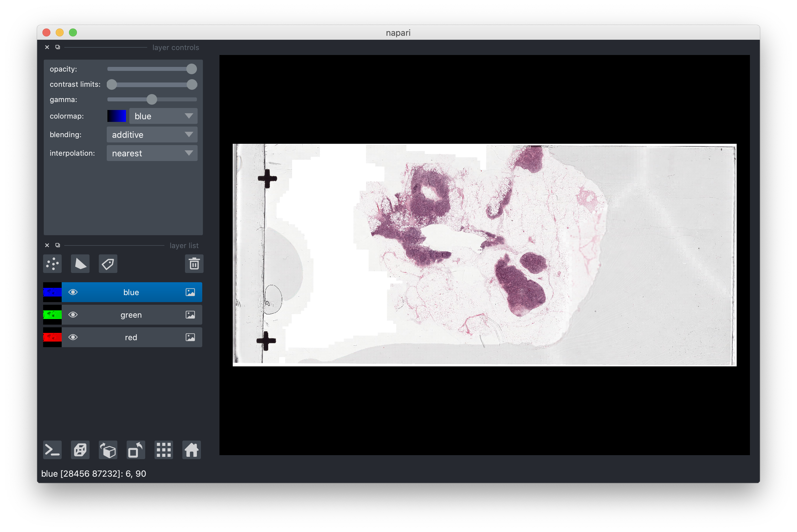Viewport: 797px width, 532px height.
Task: Hide the green layer
Action: 73,315
